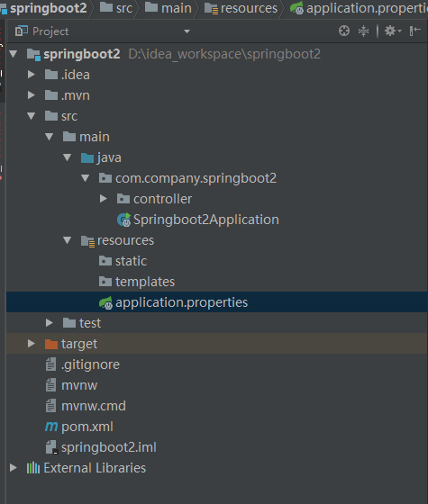The height and width of the screenshot is (504, 428).
Task: Collapse the src folder arrow
Action: (32, 116)
